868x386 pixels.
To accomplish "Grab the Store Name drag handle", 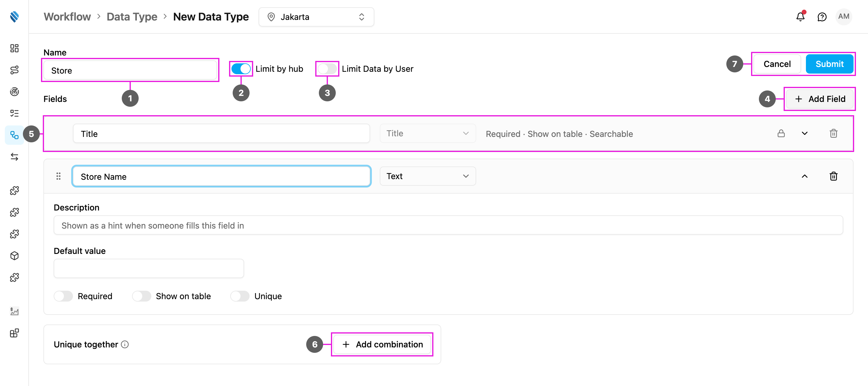I will tap(58, 176).
